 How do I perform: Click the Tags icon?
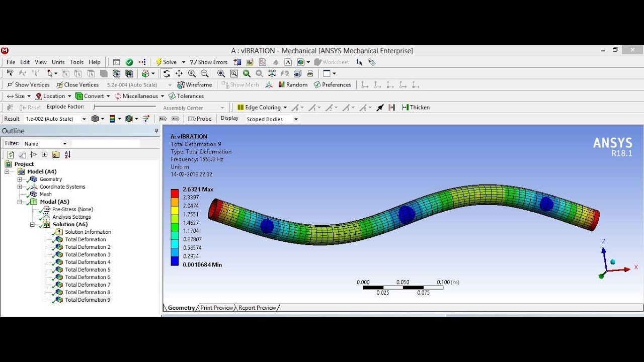372,62
